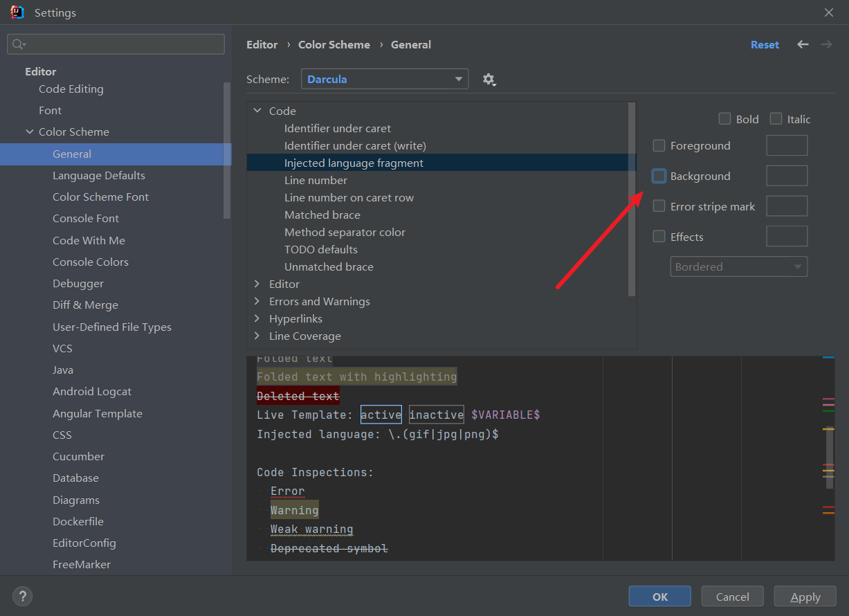Expand the Errors and Warnings node
Viewport: 849px width, 616px height.
[257, 301]
